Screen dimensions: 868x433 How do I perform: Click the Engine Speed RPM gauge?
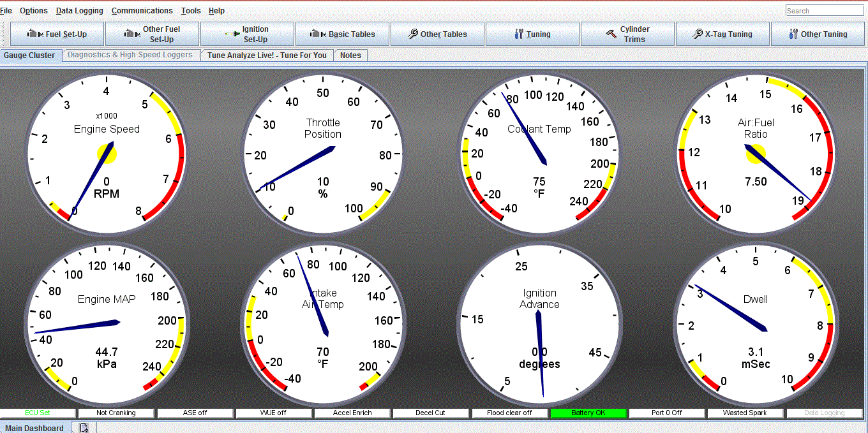(107, 154)
